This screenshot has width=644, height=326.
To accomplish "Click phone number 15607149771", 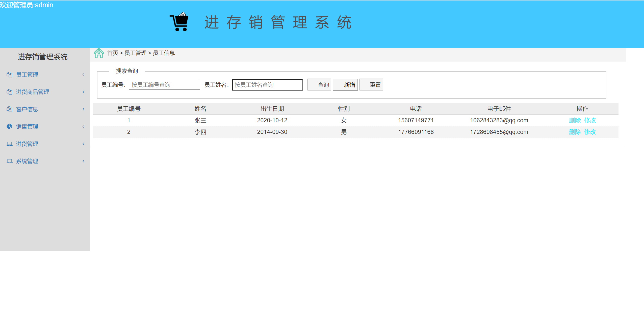I will [x=416, y=120].
